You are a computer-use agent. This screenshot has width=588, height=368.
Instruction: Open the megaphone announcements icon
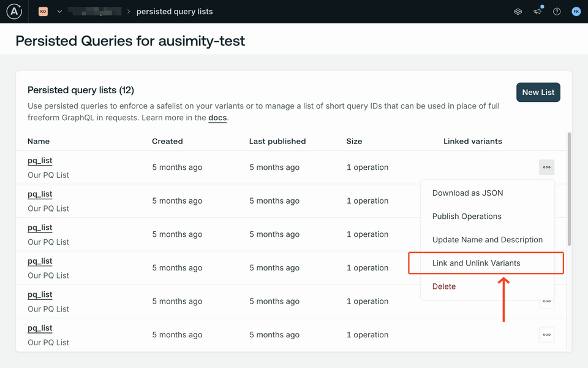point(537,12)
